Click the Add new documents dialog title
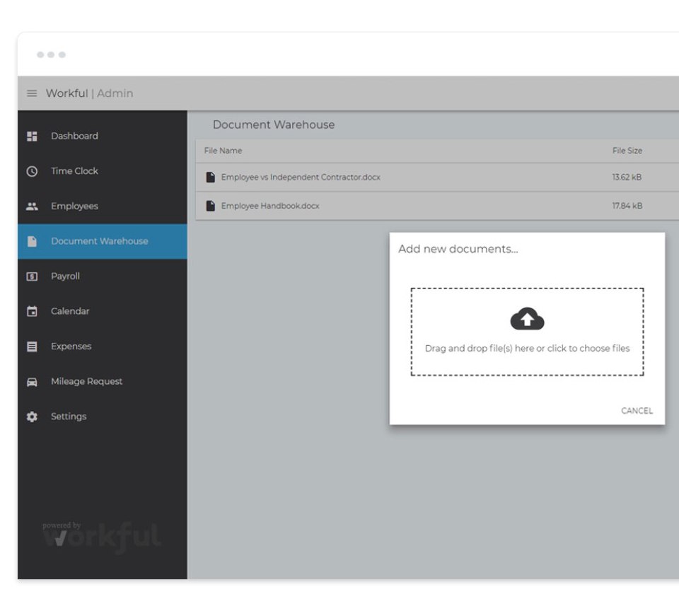The height and width of the screenshot is (616, 679). point(458,249)
